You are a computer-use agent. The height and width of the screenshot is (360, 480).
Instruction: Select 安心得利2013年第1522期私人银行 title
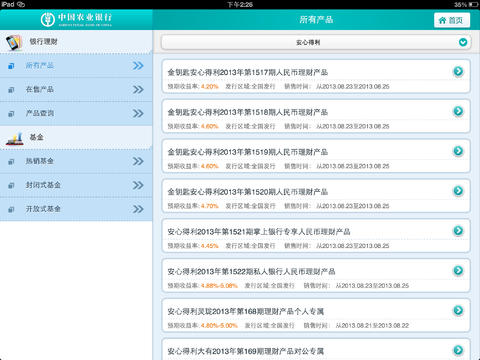coord(251,272)
